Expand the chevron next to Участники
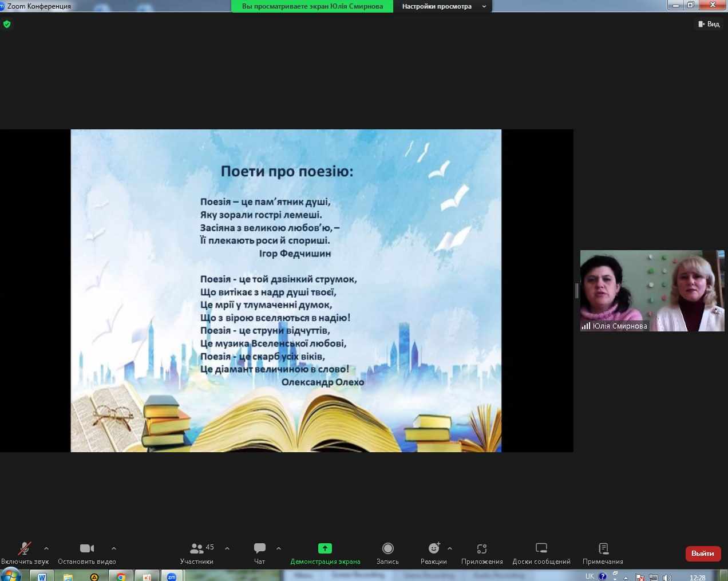The height and width of the screenshot is (581, 728). [x=227, y=548]
